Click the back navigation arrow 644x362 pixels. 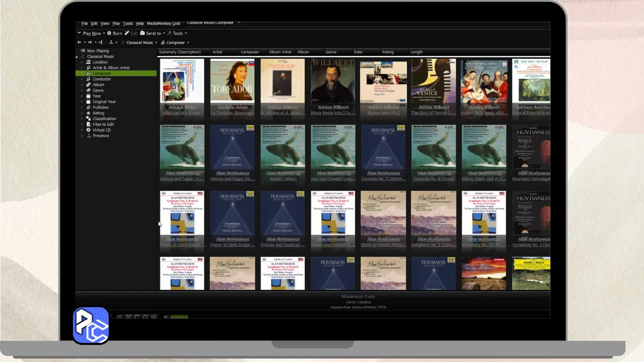(79, 43)
